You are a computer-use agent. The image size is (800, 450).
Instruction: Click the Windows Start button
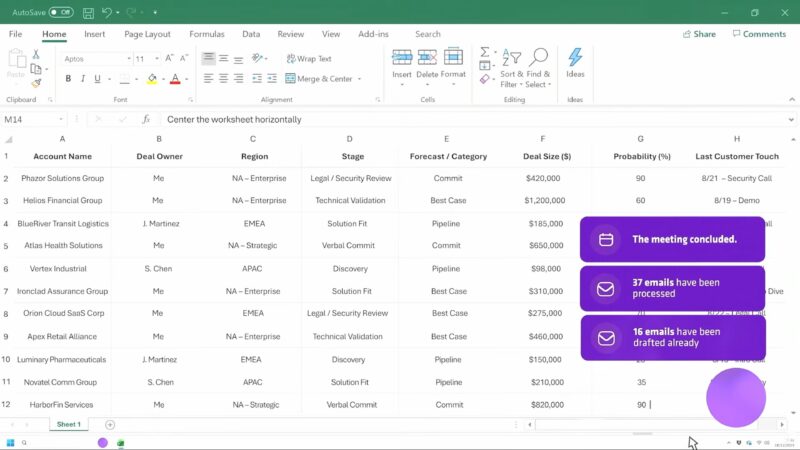coord(10,443)
